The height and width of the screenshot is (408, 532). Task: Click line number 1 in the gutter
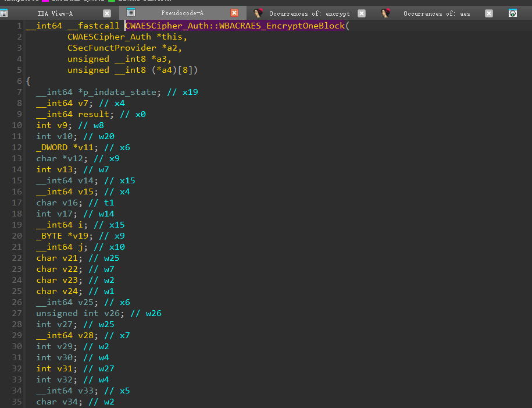coord(19,26)
